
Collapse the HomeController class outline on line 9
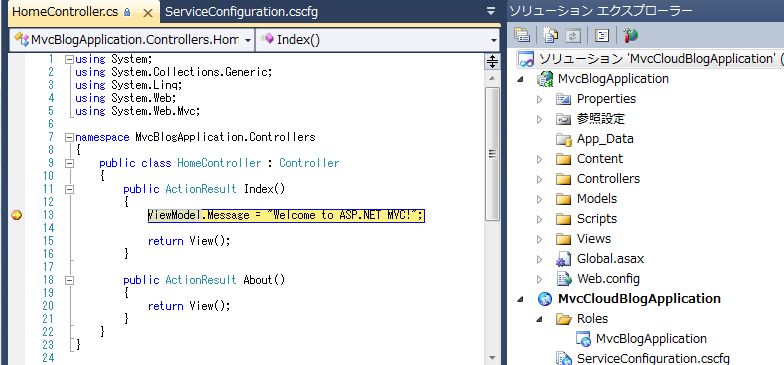pyautogui.click(x=70, y=163)
